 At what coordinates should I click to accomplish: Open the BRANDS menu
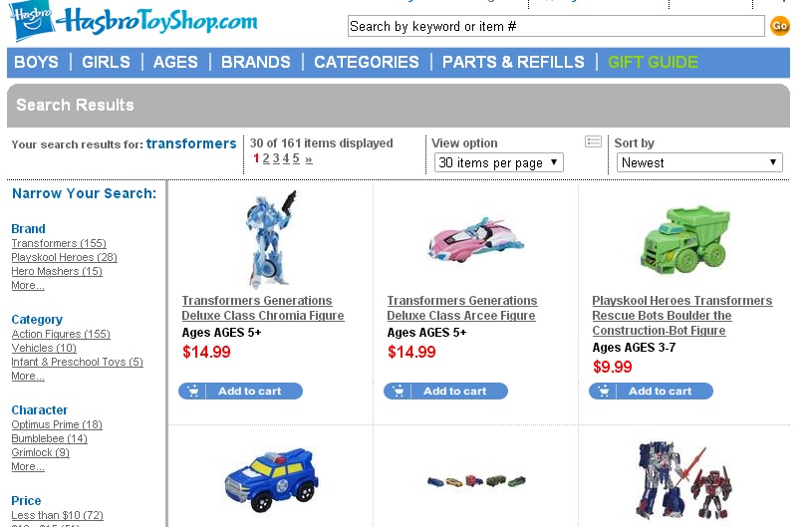click(x=256, y=62)
